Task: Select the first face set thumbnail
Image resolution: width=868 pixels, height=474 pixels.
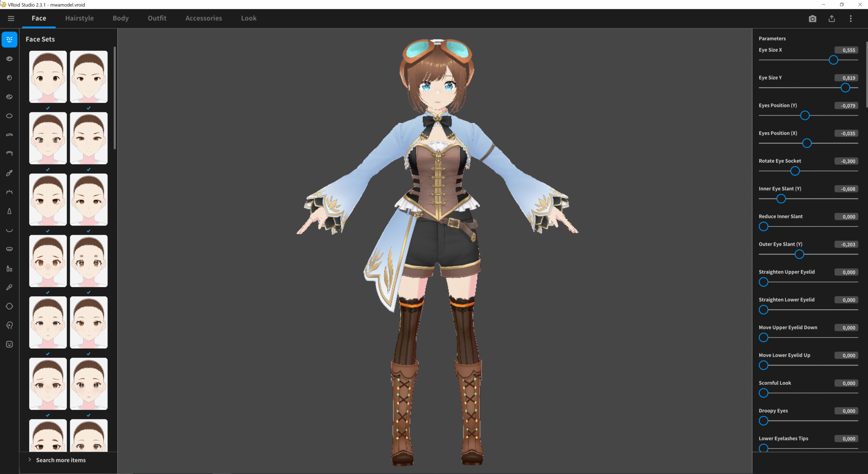Action: tap(48, 77)
